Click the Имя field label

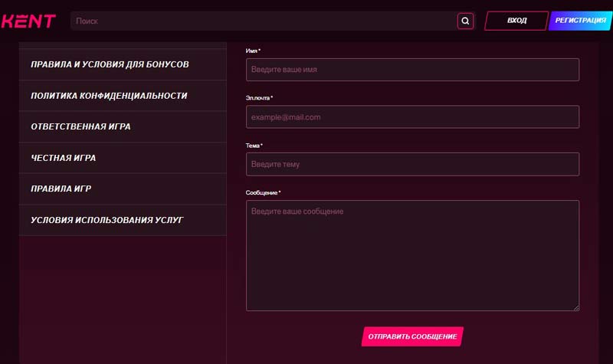point(252,51)
